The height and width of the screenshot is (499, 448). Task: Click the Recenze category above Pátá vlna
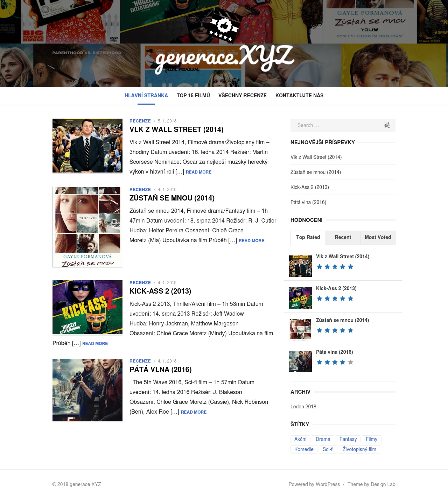click(140, 361)
